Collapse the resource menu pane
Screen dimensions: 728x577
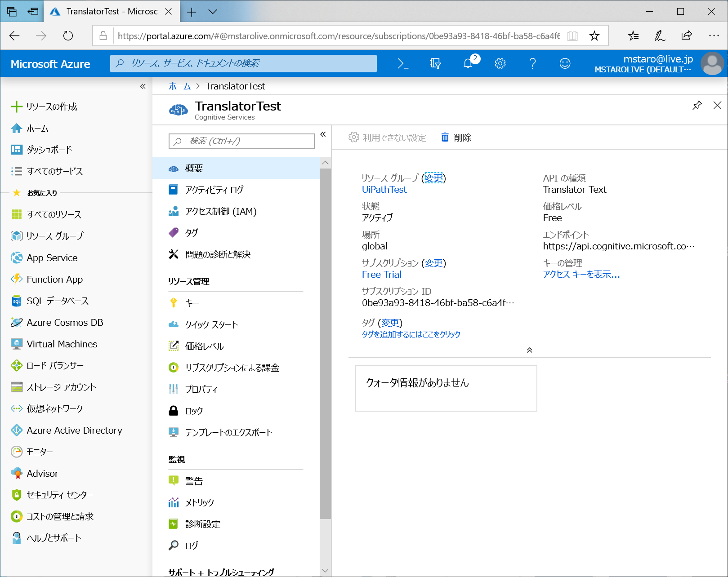[323, 134]
